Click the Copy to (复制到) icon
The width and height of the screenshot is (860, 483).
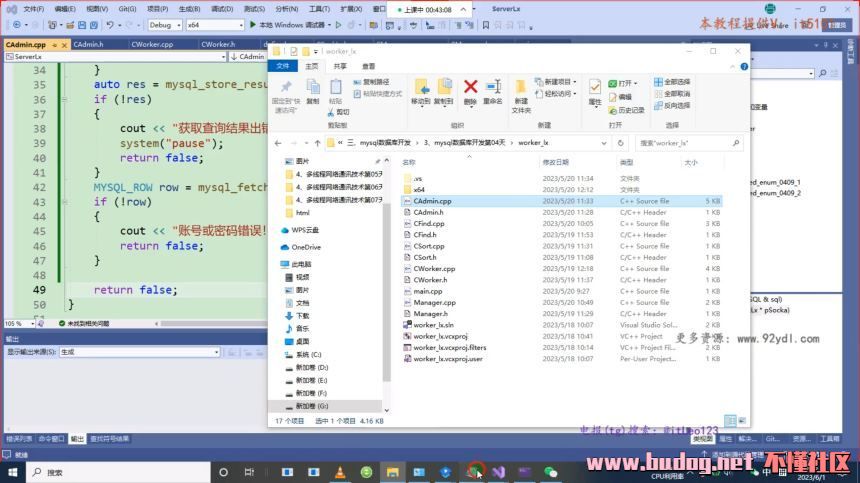point(444,87)
